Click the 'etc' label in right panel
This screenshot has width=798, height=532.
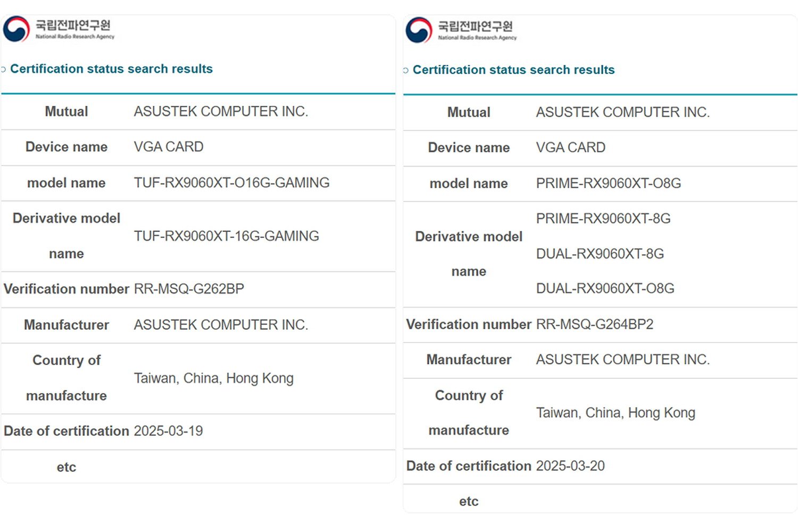coord(469,501)
